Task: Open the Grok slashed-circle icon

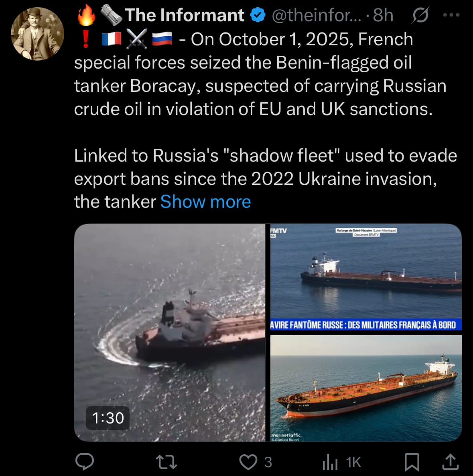Action: click(420, 16)
